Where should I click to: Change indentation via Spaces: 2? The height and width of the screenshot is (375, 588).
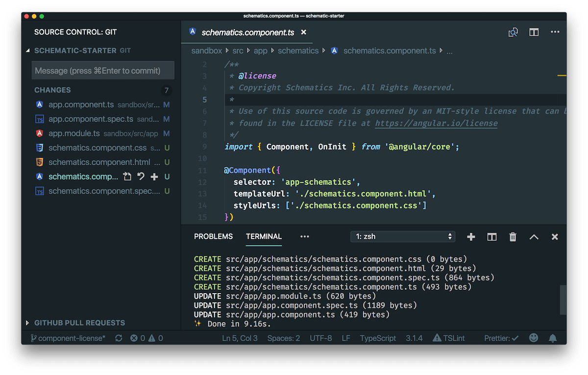click(284, 338)
